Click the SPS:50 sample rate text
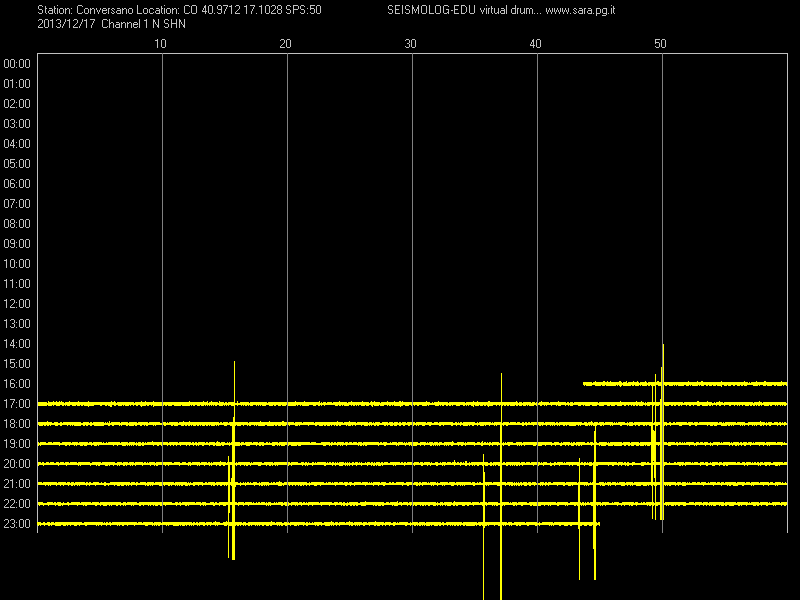Viewport: 800px width, 600px height. 304,10
